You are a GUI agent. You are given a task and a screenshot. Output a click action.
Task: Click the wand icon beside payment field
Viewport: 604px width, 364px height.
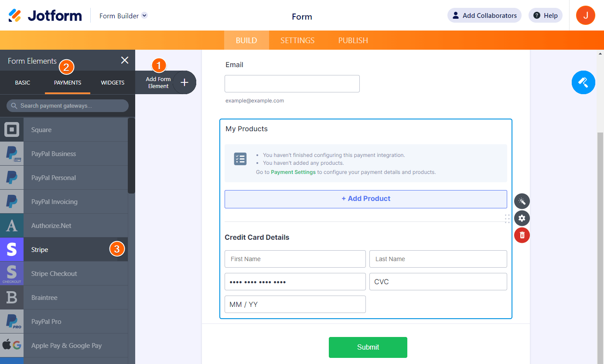point(522,201)
